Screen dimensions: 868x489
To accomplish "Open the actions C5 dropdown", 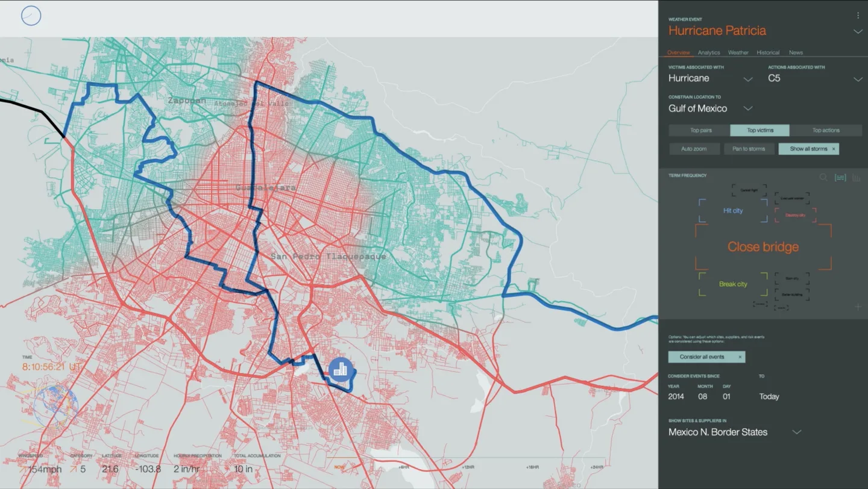I will [858, 79].
